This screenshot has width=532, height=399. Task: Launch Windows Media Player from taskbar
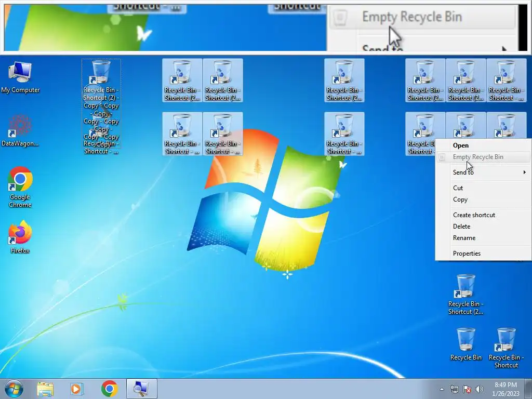pyautogui.click(x=77, y=389)
